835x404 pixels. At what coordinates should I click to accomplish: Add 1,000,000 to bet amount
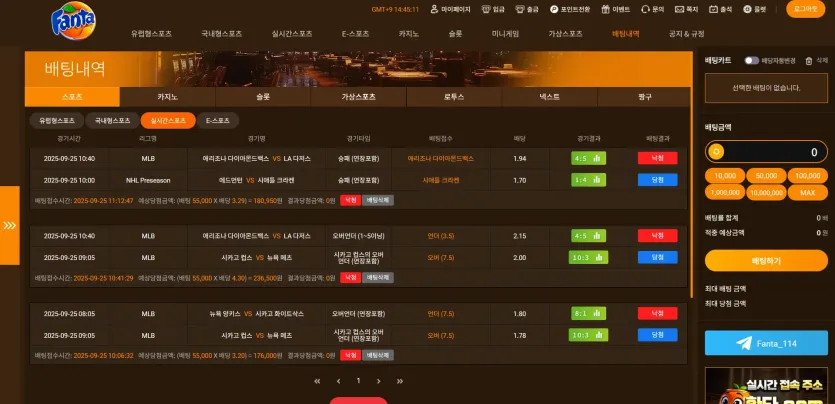click(x=725, y=193)
